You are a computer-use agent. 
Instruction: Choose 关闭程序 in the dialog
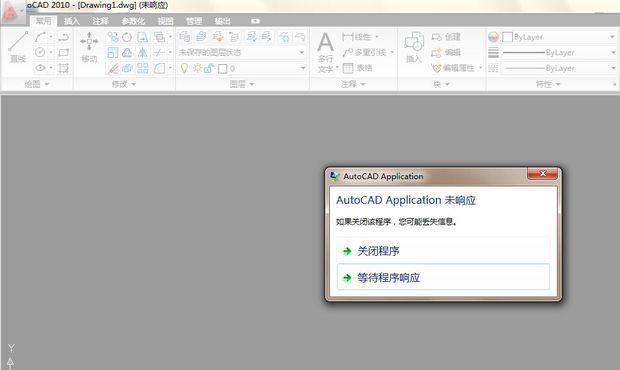(x=443, y=251)
